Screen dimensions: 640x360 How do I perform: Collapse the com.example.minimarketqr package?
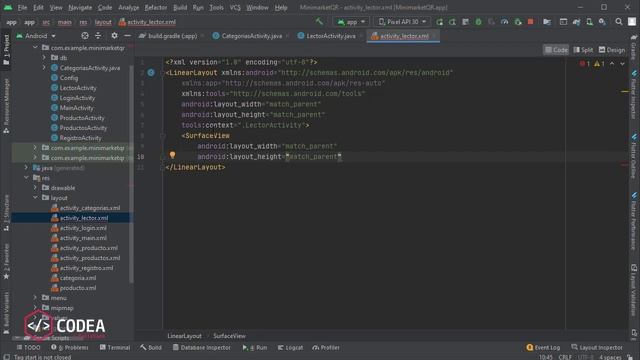(x=35, y=48)
